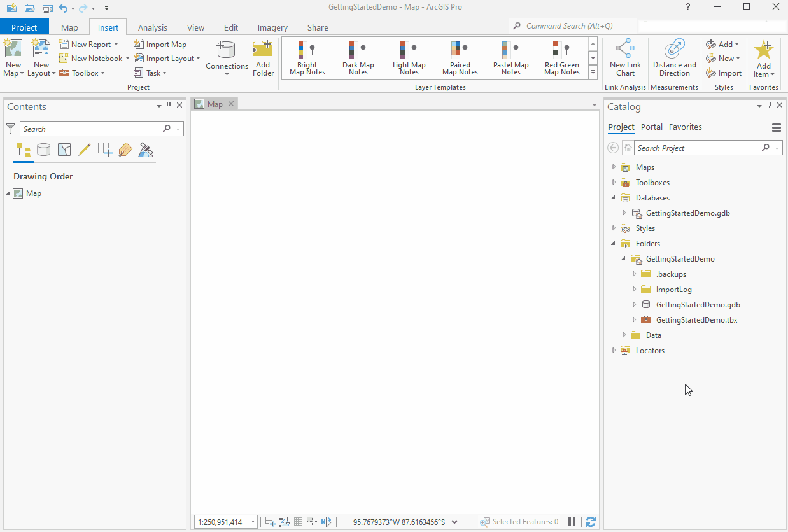Refresh the map view
This screenshot has height=532, width=788.
point(591,522)
